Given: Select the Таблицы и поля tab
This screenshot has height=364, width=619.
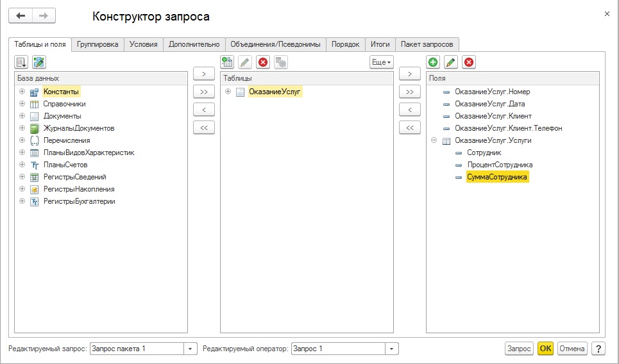Looking at the screenshot, I should pyautogui.click(x=40, y=44).
